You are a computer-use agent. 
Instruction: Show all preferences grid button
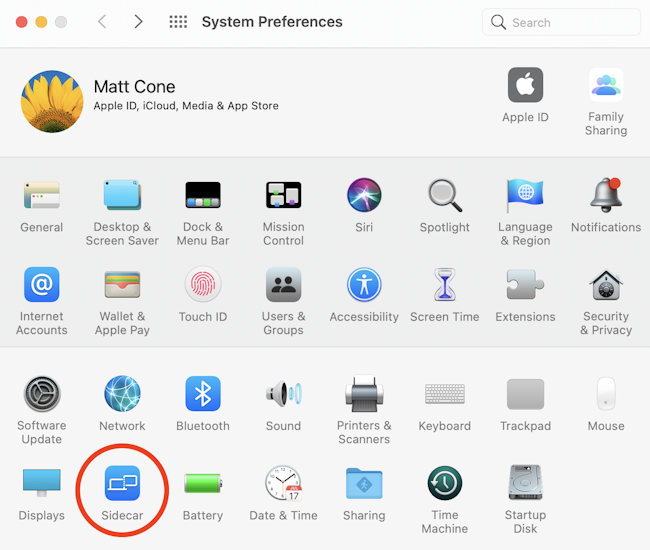[x=178, y=22]
